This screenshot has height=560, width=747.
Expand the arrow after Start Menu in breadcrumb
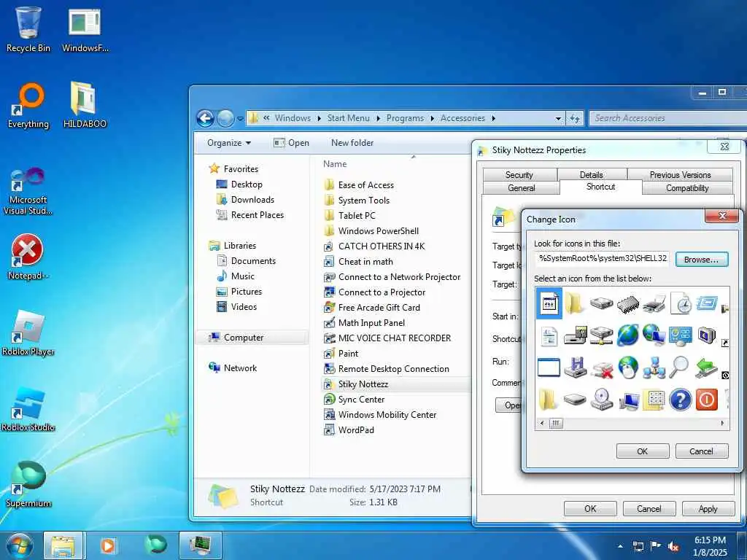pyautogui.click(x=378, y=118)
